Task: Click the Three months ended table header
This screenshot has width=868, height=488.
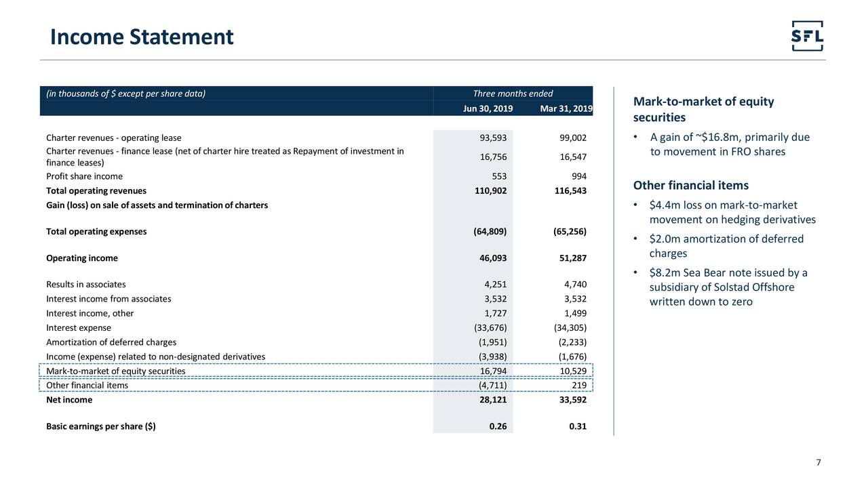Action: click(x=513, y=93)
